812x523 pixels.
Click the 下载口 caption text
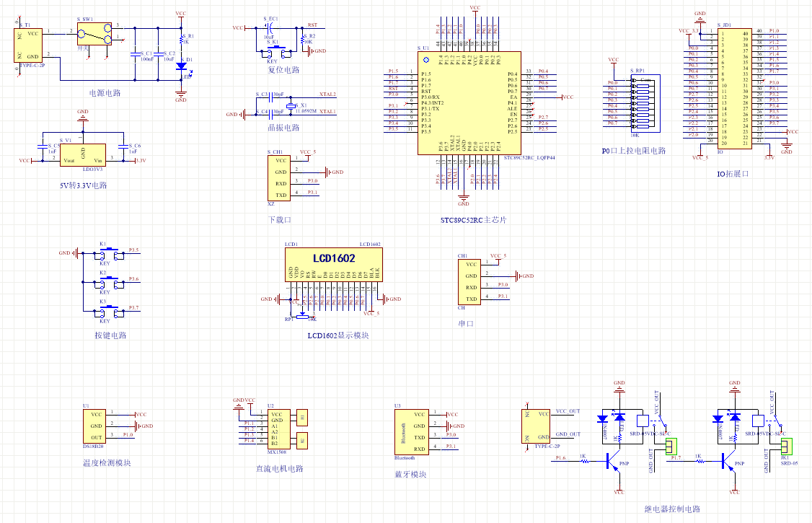pyautogui.click(x=280, y=220)
